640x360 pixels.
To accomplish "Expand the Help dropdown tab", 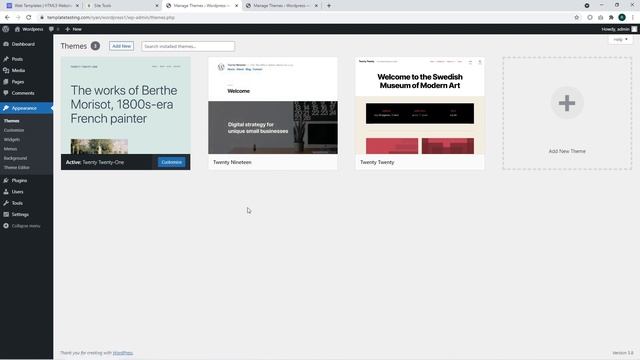I will 620,40.
